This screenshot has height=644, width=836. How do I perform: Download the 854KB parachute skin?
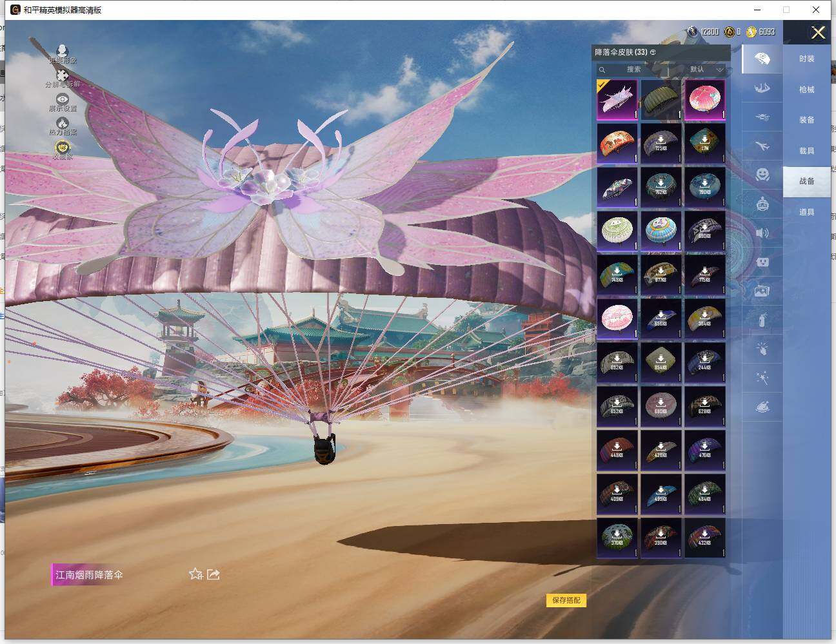tap(661, 363)
